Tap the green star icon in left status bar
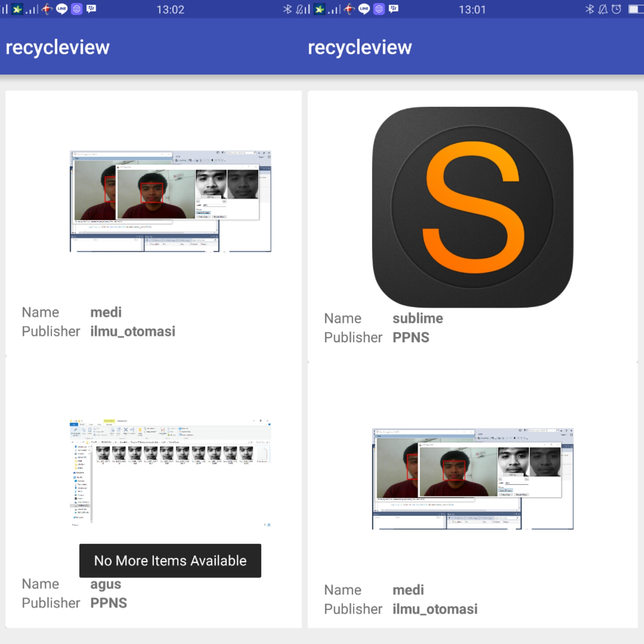Screen dimensions: 644x644 (17, 9)
